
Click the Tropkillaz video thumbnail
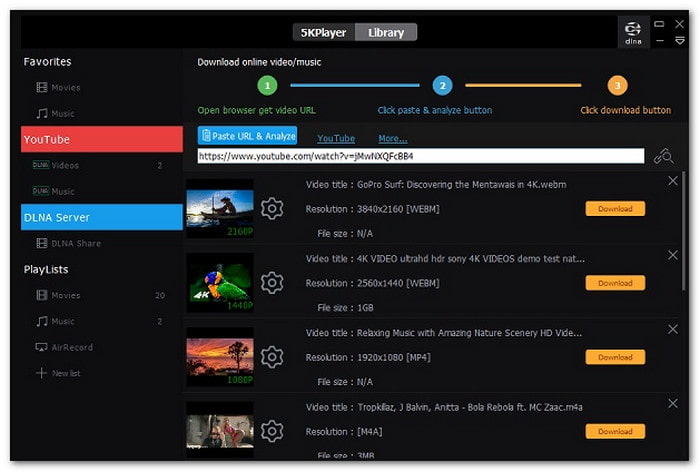pyautogui.click(x=220, y=430)
